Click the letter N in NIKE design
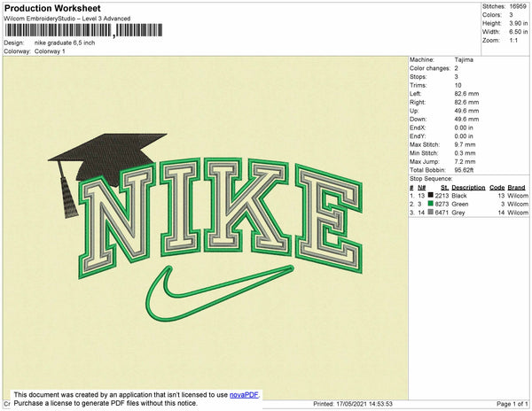This screenshot has height=411, width=532. point(117,221)
